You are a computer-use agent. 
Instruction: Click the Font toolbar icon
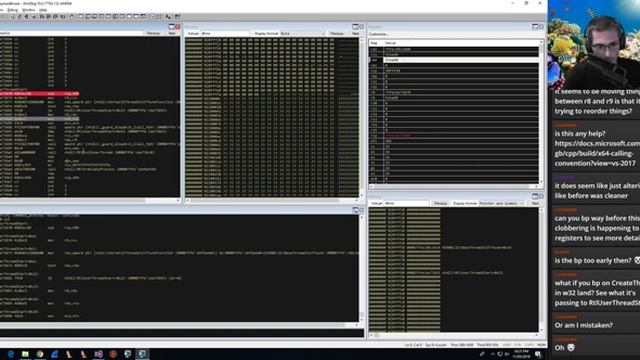tap(168, 17)
